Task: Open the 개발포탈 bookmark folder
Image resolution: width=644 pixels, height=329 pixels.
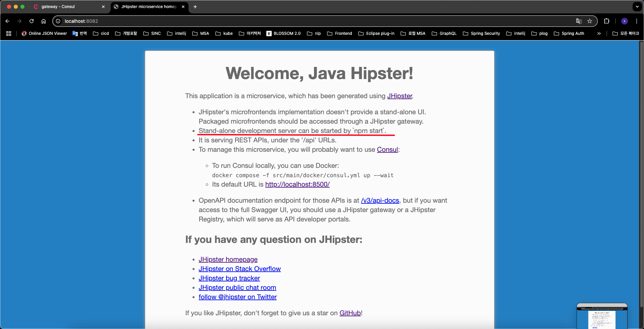Action: pos(126,34)
